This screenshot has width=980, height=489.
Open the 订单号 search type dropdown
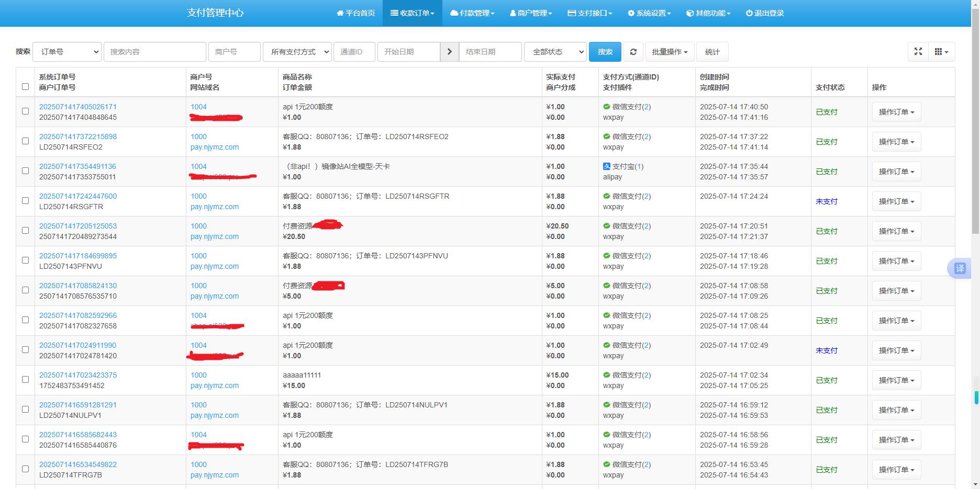tap(67, 52)
